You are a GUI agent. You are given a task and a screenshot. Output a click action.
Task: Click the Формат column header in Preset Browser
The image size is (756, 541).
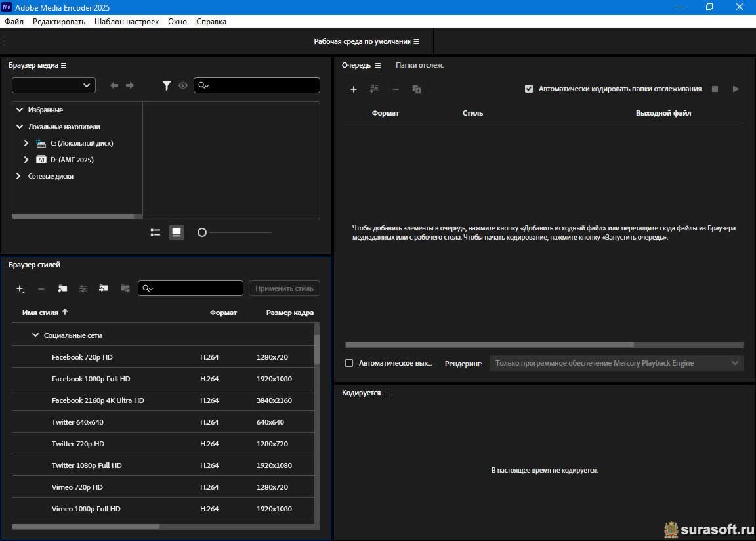[x=223, y=313]
